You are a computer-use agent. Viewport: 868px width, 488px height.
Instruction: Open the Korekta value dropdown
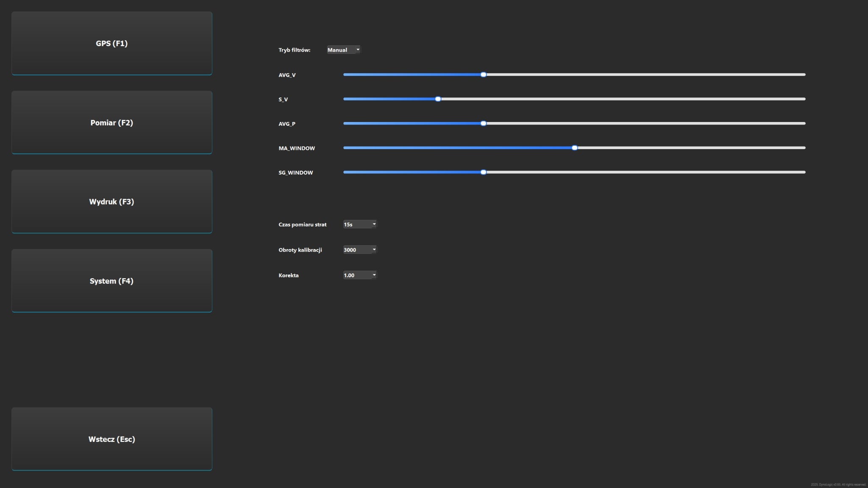360,275
